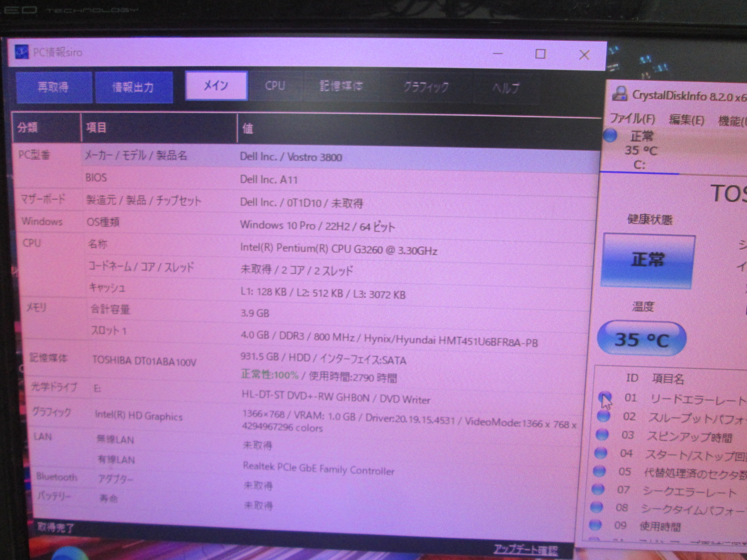Click the status orb for ID 07 row
Image resolution: width=747 pixels, height=560 pixels.
coord(598,489)
